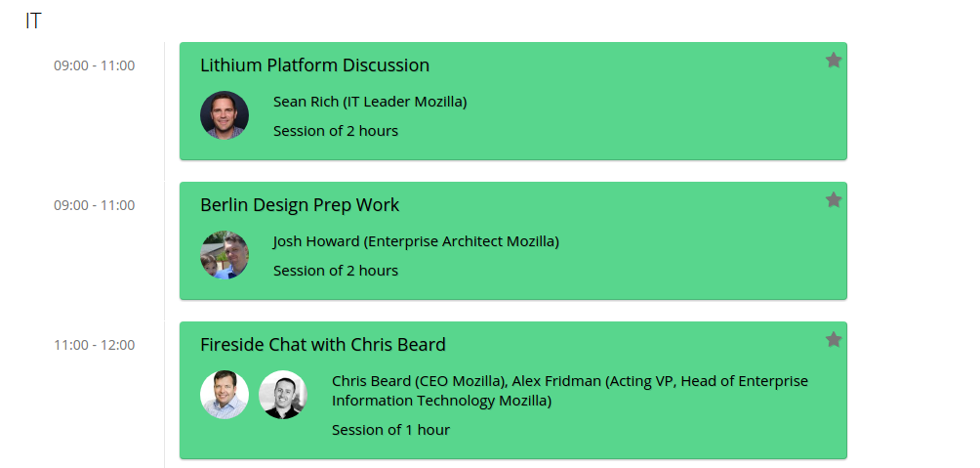The width and height of the screenshot is (980, 468).
Task: Click the IT track heading
Action: [x=33, y=21]
